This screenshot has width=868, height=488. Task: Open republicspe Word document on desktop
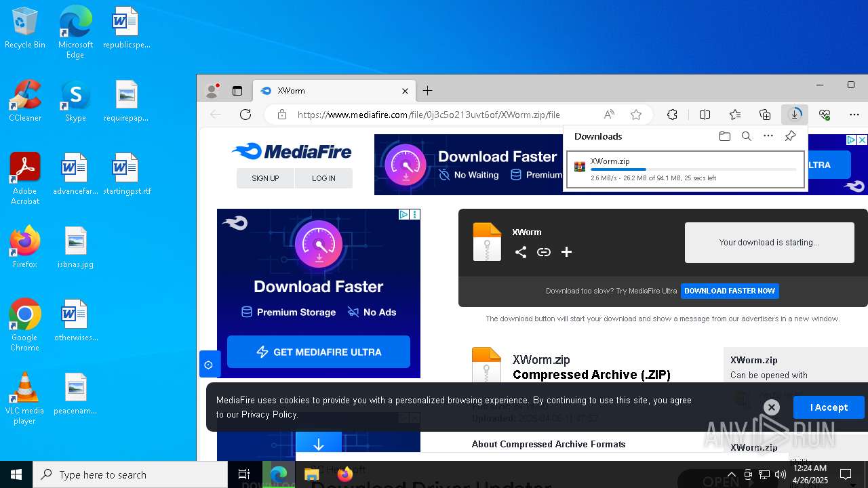pos(126,28)
